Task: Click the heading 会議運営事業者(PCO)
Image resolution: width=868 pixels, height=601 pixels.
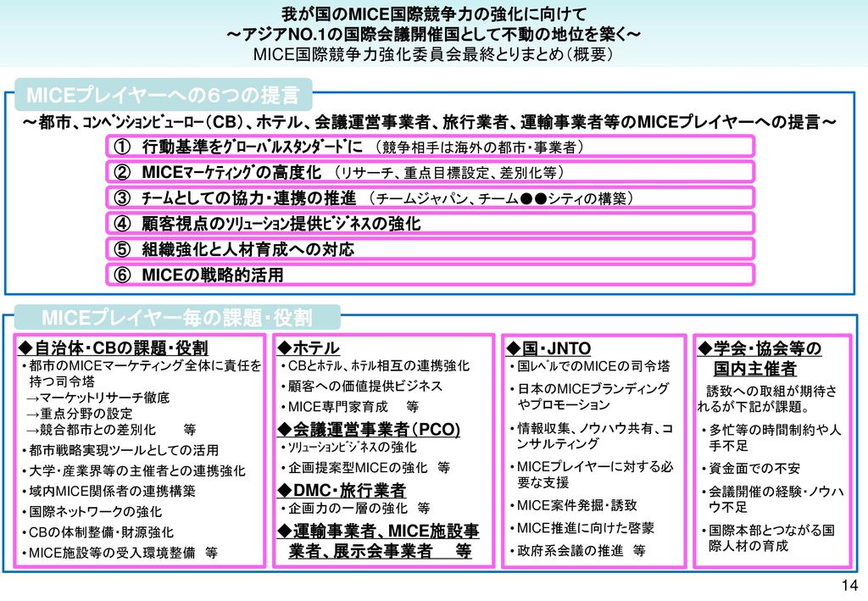Action: coord(369,429)
